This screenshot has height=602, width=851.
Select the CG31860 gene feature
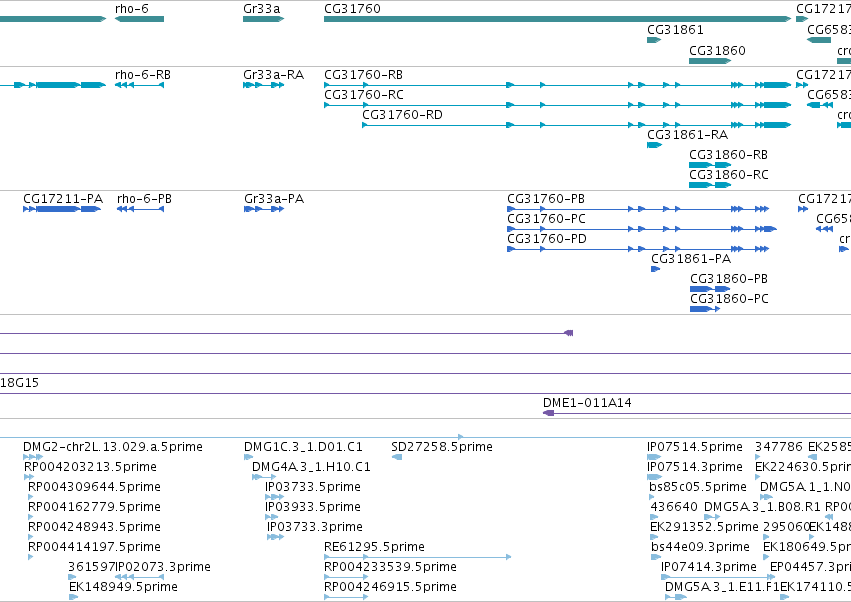coord(710,61)
